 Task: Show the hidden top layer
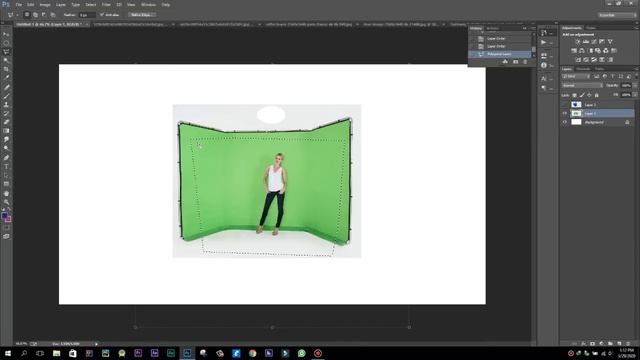tap(565, 104)
